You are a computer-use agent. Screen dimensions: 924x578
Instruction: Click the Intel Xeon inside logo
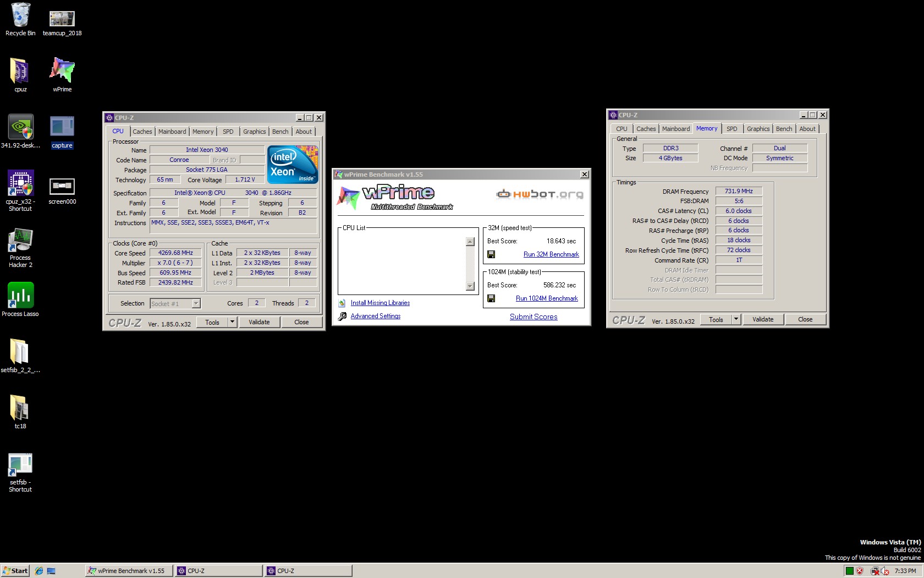[293, 164]
